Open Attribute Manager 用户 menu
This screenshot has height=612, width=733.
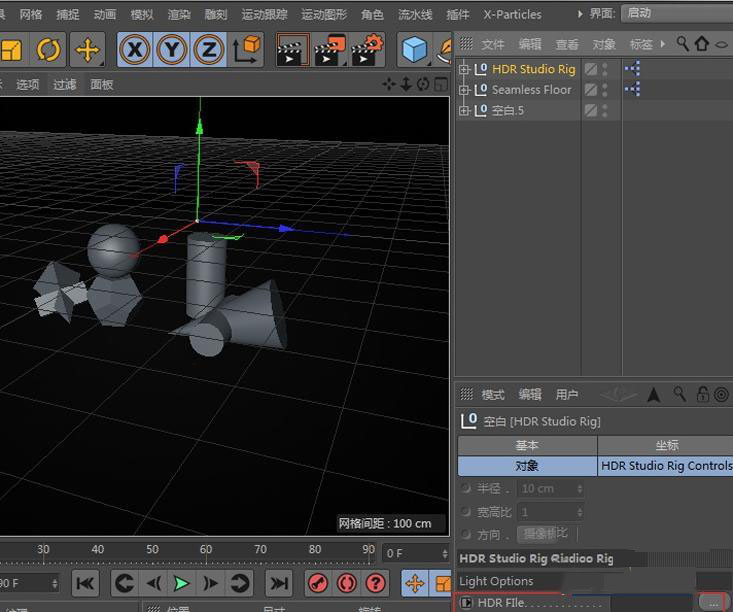point(567,395)
